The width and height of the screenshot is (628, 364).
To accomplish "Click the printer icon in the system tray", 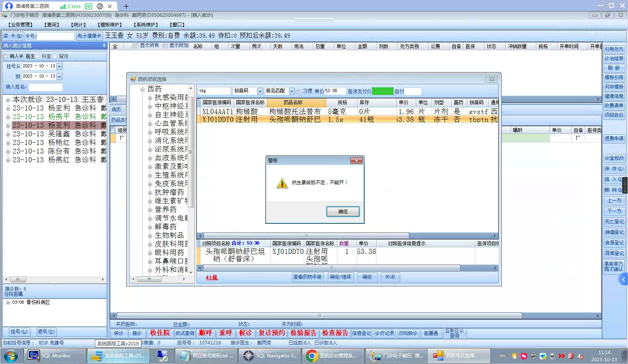I will click(552, 356).
